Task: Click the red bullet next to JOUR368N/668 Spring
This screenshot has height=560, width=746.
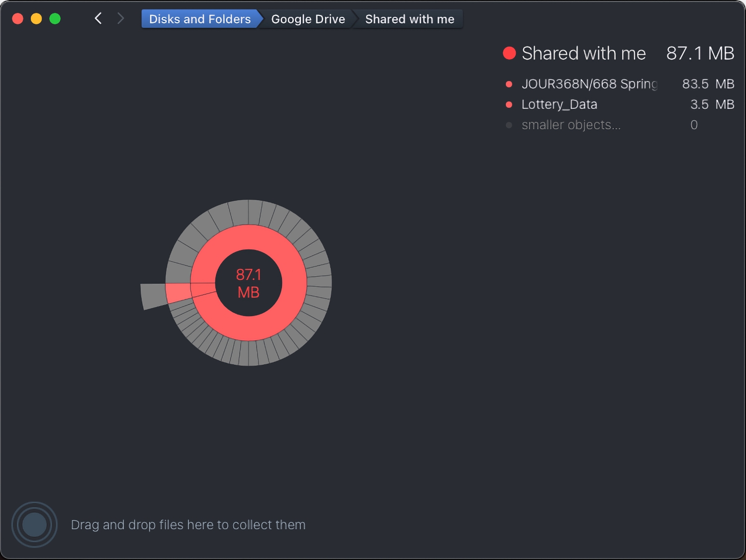Action: click(509, 84)
